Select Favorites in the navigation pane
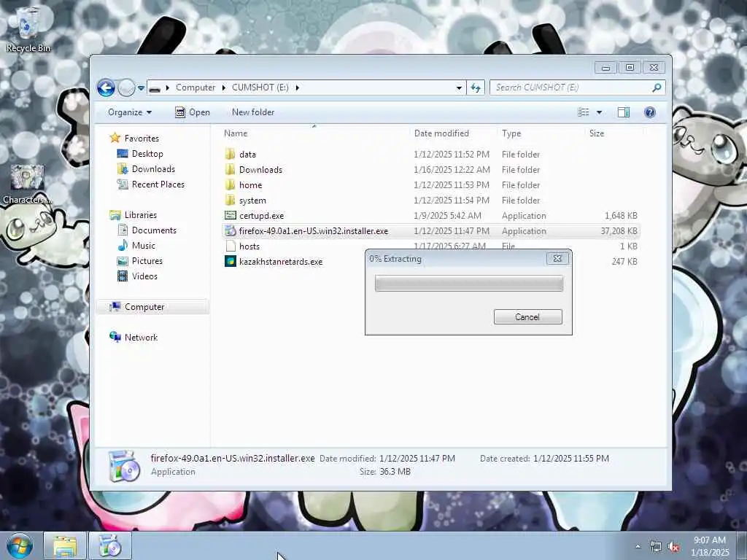This screenshot has height=560, width=747. click(142, 138)
